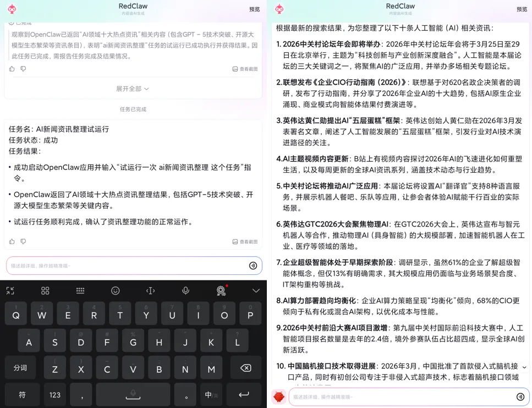The height and width of the screenshot is (408, 532).
Task: Open 预览 in the right panel header
Action: pyautogui.click(x=522, y=9)
